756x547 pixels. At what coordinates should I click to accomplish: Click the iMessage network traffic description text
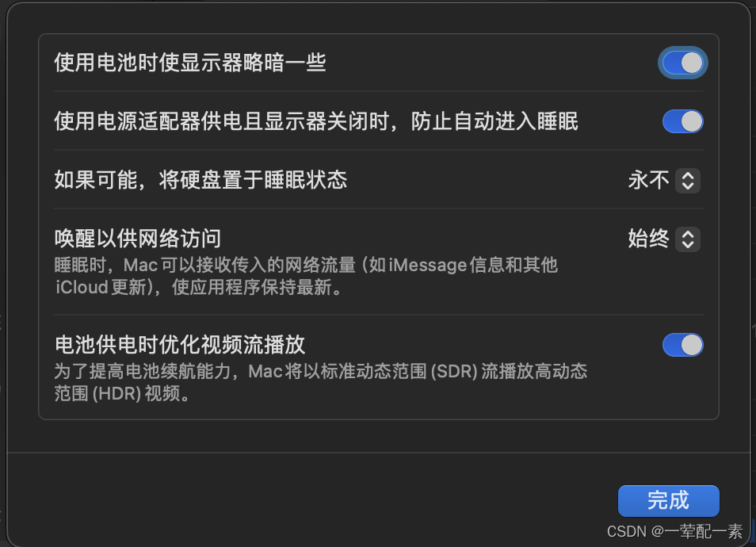(306, 276)
